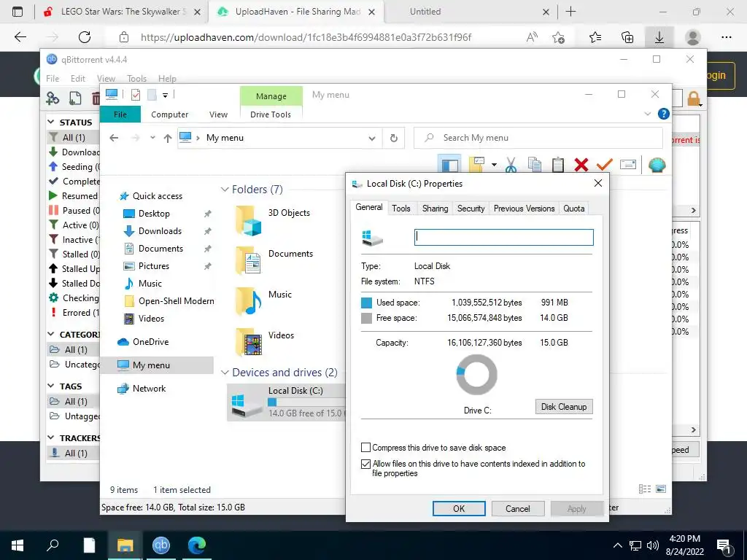Select the Videos folder in main pane
This screenshot has width=747, height=560.
(x=265, y=342)
